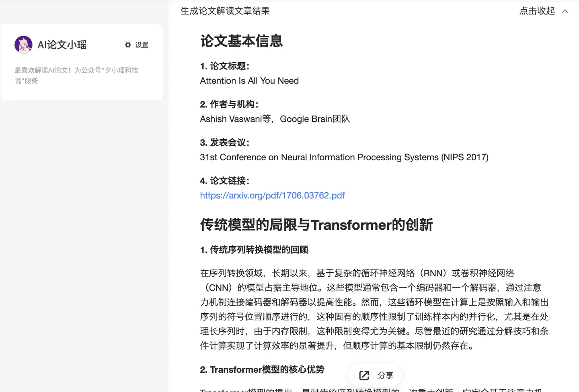The image size is (579, 392).
Task: Click the 论文基本信息 heading
Action: click(x=241, y=41)
